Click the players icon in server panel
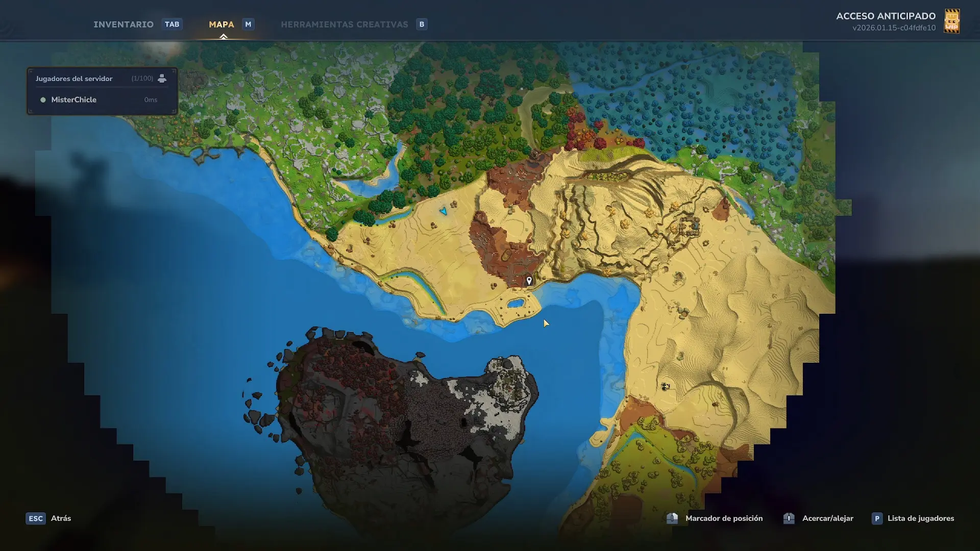The width and height of the screenshot is (980, 551). (x=162, y=78)
